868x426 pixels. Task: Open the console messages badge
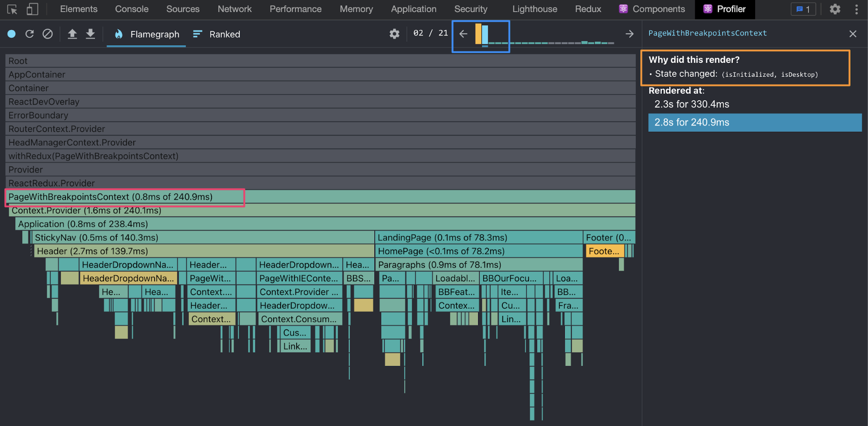[803, 9]
